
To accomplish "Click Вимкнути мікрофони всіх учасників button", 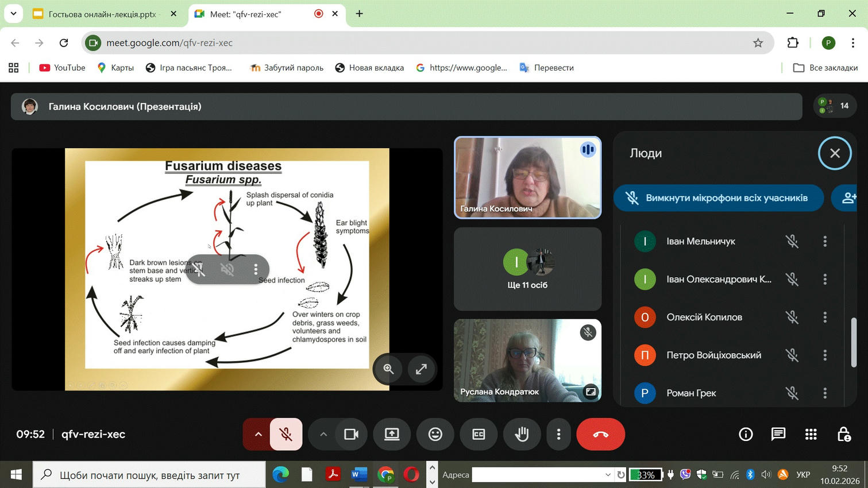I will 718,198.
